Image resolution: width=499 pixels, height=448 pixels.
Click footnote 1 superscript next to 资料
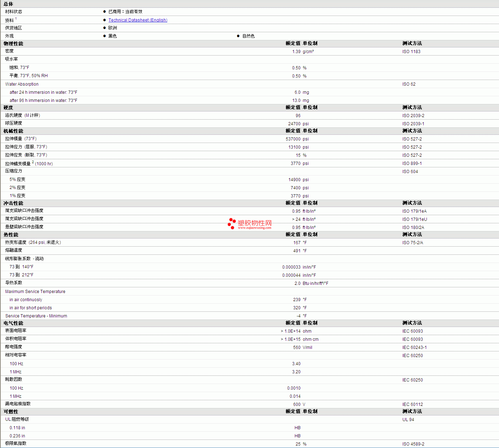[16, 19]
